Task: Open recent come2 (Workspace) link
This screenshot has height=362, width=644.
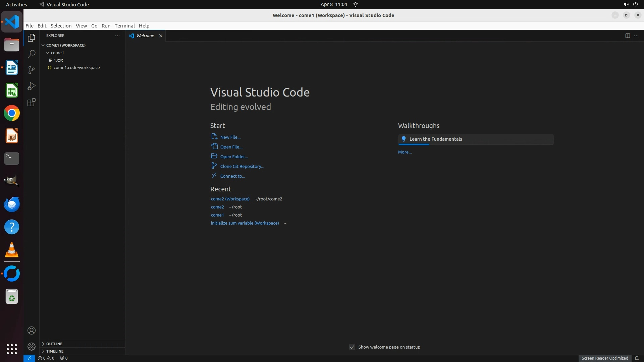Action: (230, 199)
